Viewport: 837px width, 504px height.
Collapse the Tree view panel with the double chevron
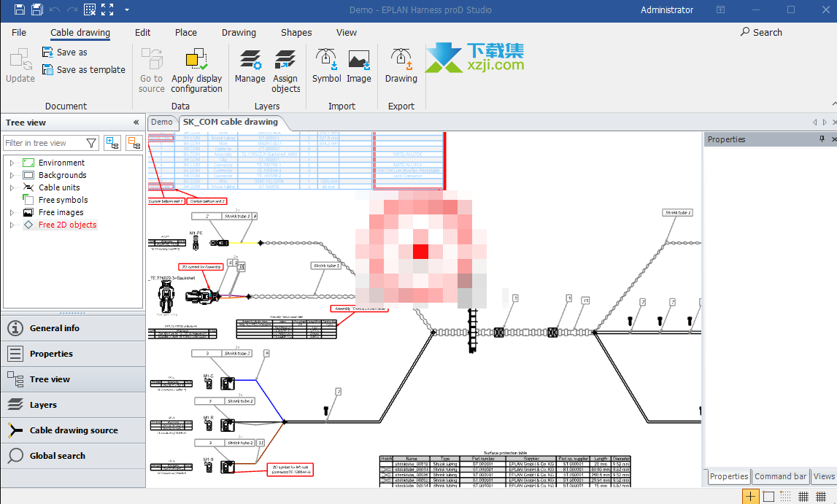(136, 122)
